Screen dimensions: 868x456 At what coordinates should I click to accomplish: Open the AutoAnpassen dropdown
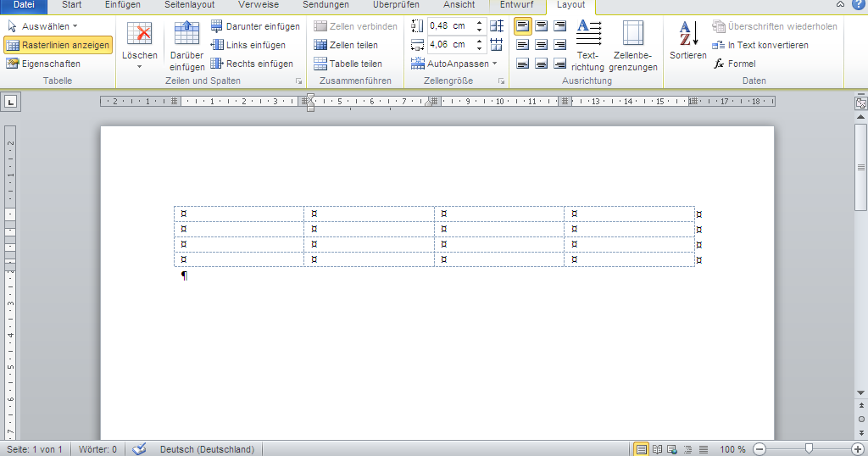[x=454, y=64]
